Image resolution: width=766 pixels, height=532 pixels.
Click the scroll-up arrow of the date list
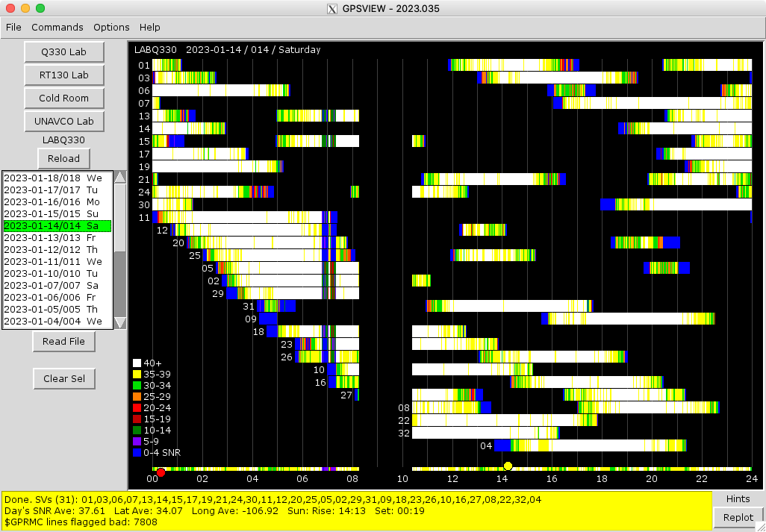119,178
